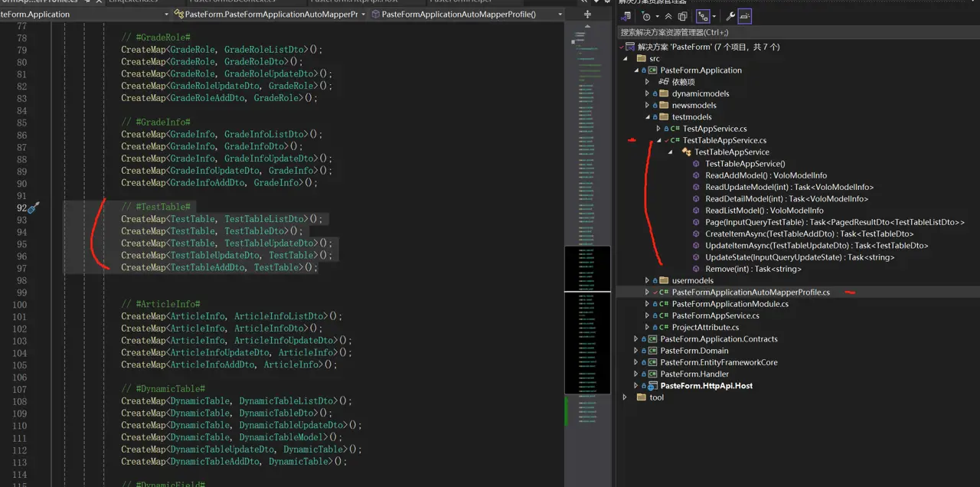The width and height of the screenshot is (980, 487).
Task: Select the UpdateState(InputQueryUpdateState) method node
Action: 799,257
